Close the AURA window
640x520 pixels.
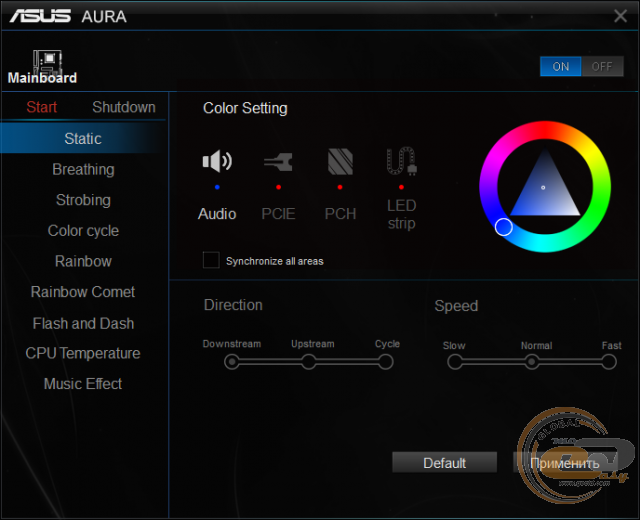[x=620, y=16]
